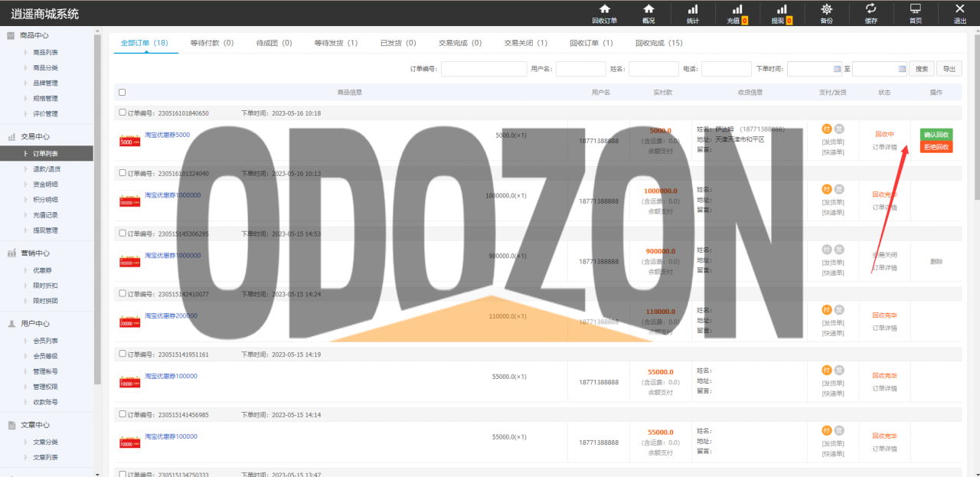This screenshot has height=477, width=980.
Task: Select all orders with header checkbox
Action: coord(122,93)
